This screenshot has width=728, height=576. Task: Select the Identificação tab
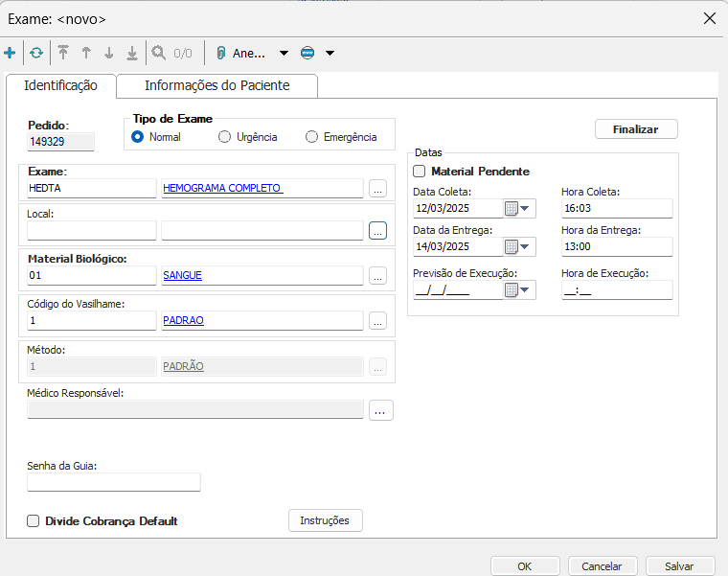(x=60, y=85)
